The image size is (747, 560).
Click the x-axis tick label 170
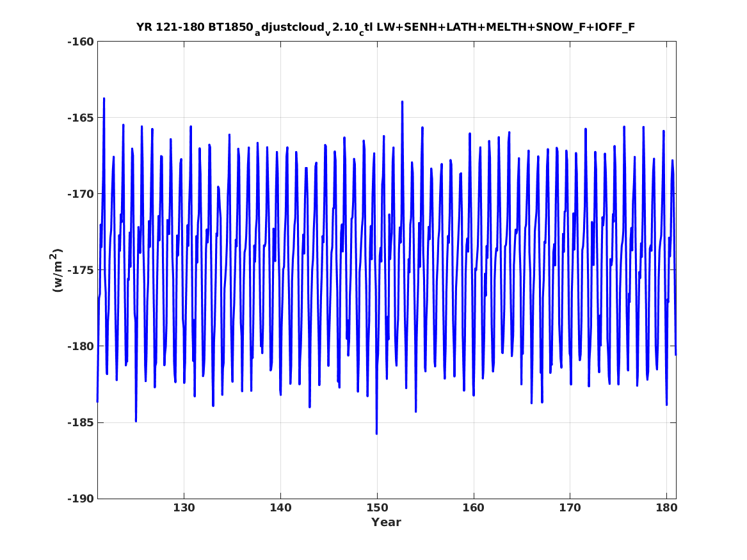pyautogui.click(x=570, y=508)
